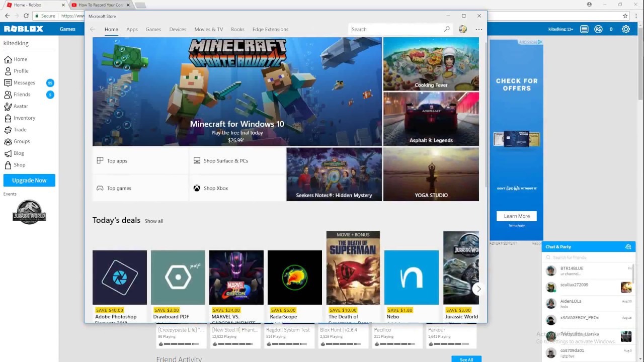Open the Drawboard PDF deal
Viewport: 644px width, 362px height.
178,286
